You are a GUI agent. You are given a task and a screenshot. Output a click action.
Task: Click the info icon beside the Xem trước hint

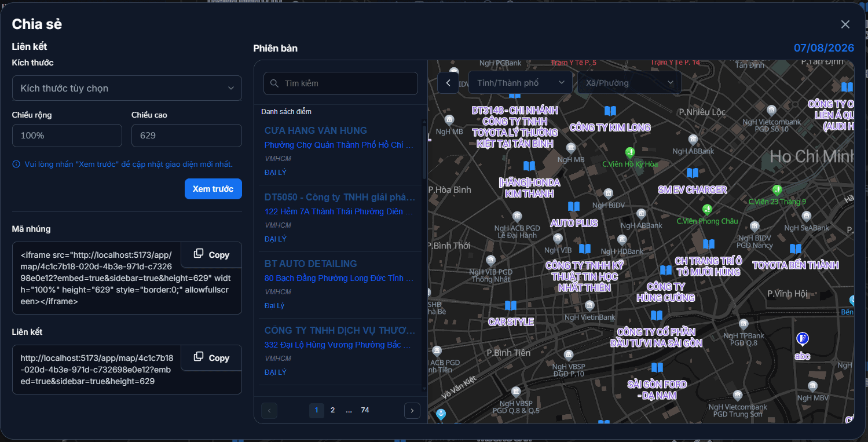[16, 165]
